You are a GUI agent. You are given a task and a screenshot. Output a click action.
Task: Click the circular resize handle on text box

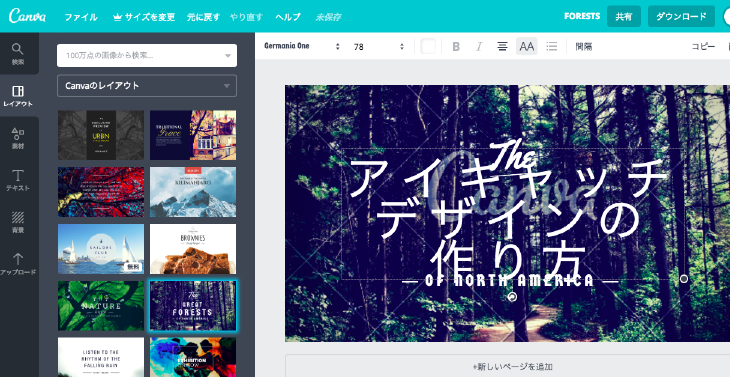[x=683, y=279]
